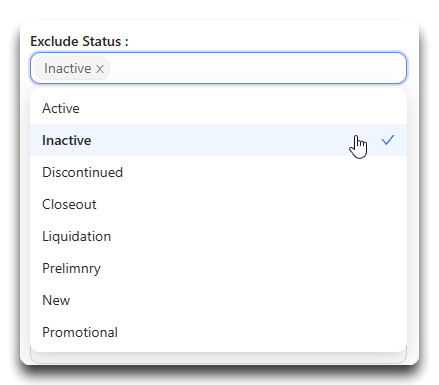The height and width of the screenshot is (385, 439).
Task: Click the blue checkmark beside Inactive
Action: pyautogui.click(x=388, y=140)
